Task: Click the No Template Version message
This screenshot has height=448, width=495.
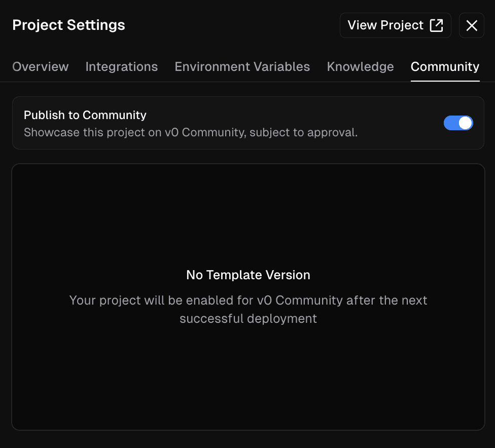Action: pyautogui.click(x=248, y=275)
